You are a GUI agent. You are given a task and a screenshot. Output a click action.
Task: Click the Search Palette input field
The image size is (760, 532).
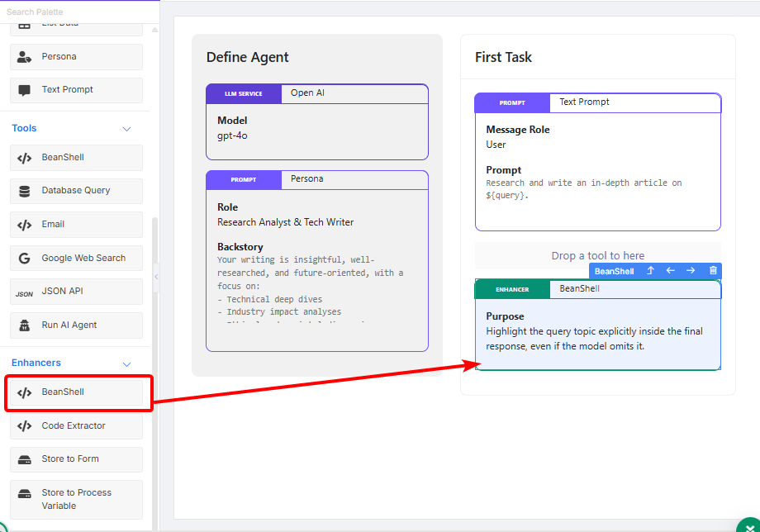78,12
